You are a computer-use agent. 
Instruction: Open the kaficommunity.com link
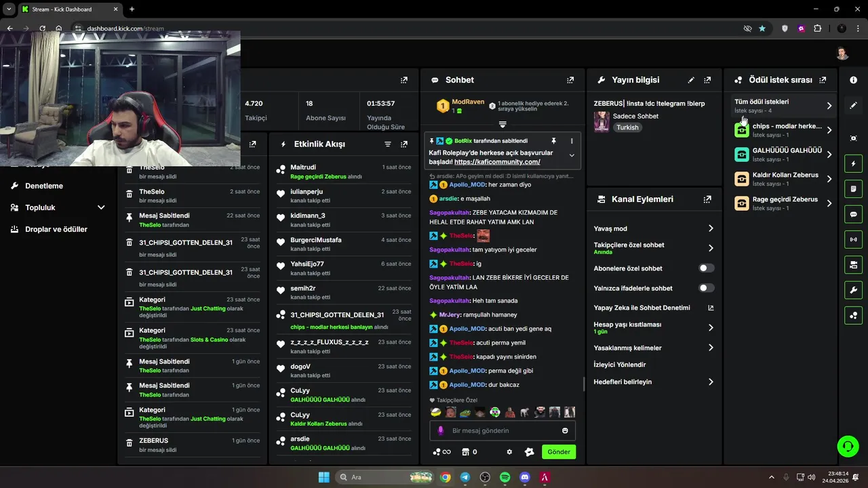coord(497,162)
